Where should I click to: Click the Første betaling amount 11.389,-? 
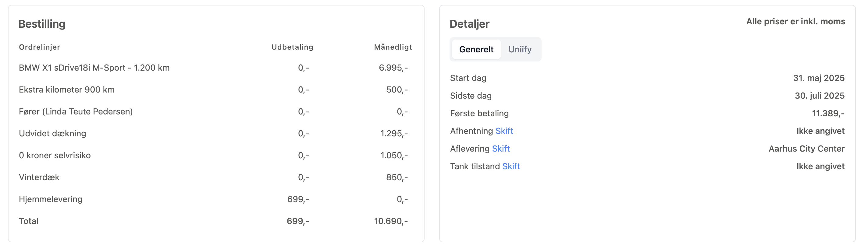click(828, 114)
